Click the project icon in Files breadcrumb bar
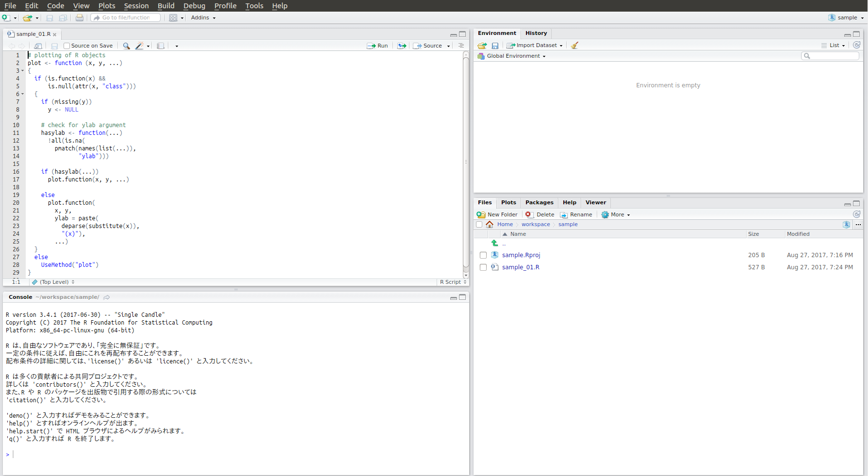The height and width of the screenshot is (476, 868). pyautogui.click(x=847, y=225)
